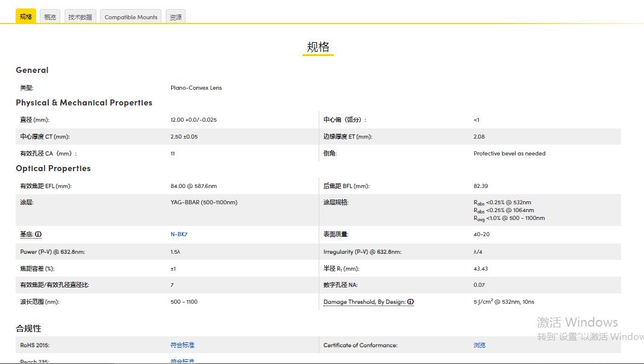The width and height of the screenshot is (644, 364).
Task: Open the N-BK7 substrate material link
Action: point(178,234)
